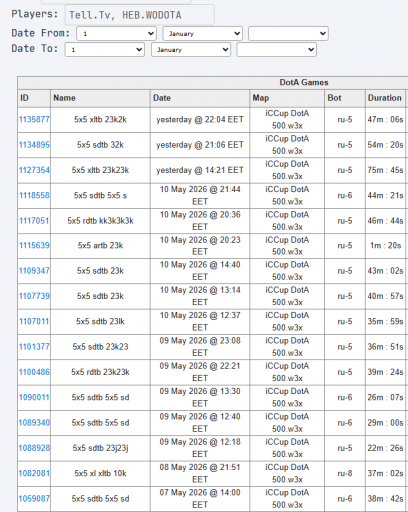The image size is (408, 512).
Task: Expand Date To month dropdown
Action: [x=191, y=50]
